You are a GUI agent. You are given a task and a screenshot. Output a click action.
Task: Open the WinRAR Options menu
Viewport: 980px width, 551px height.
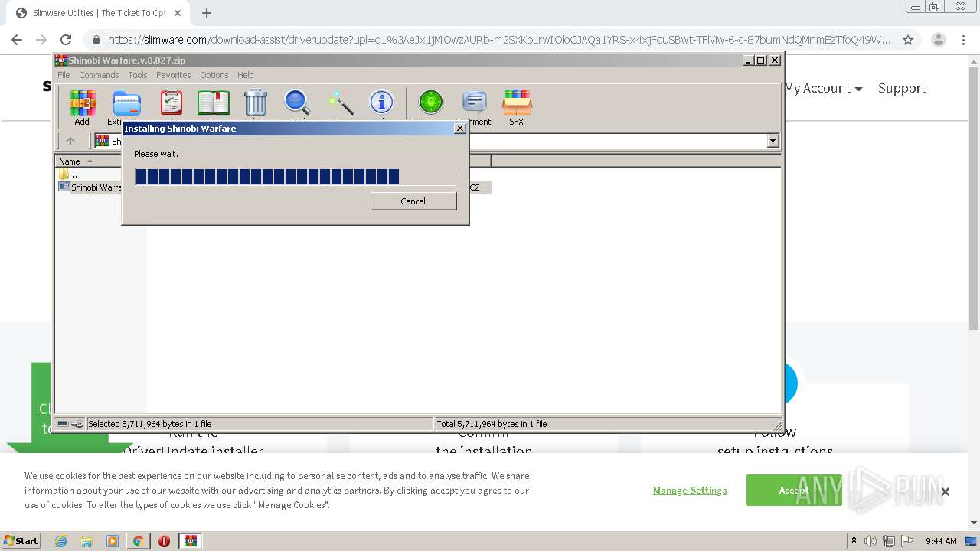click(x=214, y=75)
